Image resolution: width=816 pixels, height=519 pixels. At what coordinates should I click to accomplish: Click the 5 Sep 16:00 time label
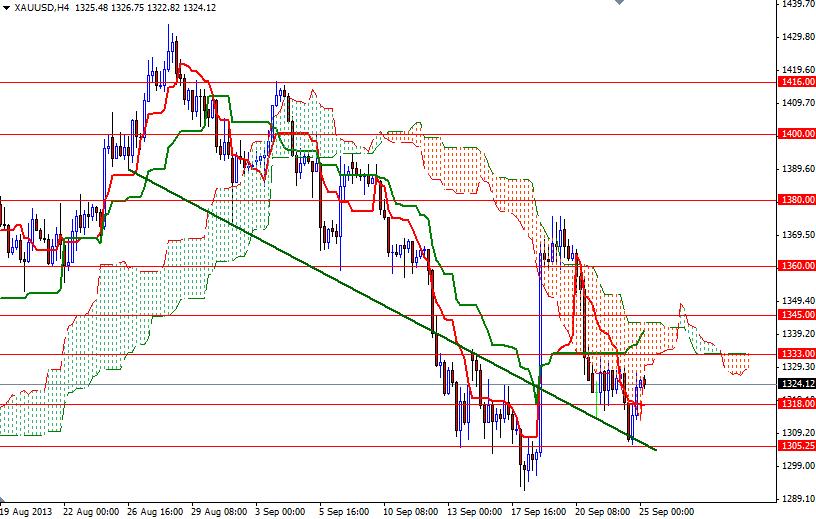[344, 512]
